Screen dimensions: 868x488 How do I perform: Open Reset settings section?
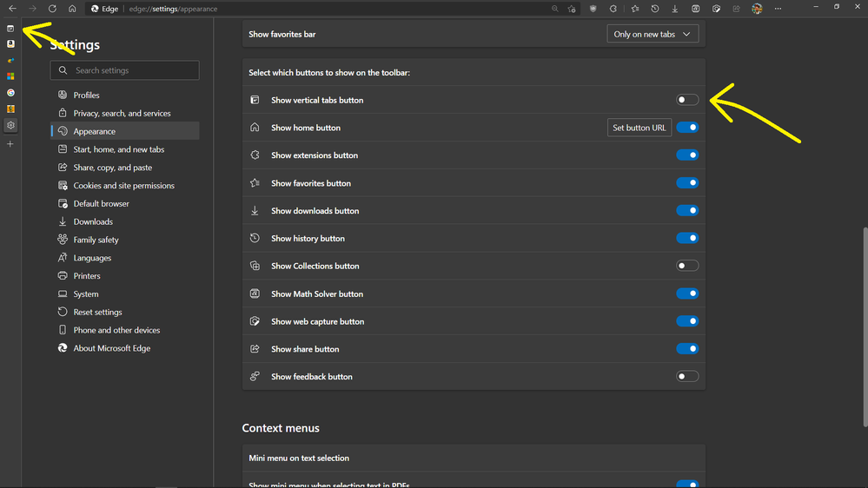click(124, 312)
